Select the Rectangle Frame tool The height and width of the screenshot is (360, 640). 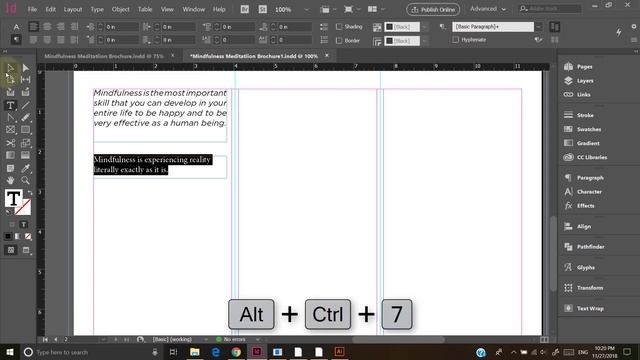[10, 130]
